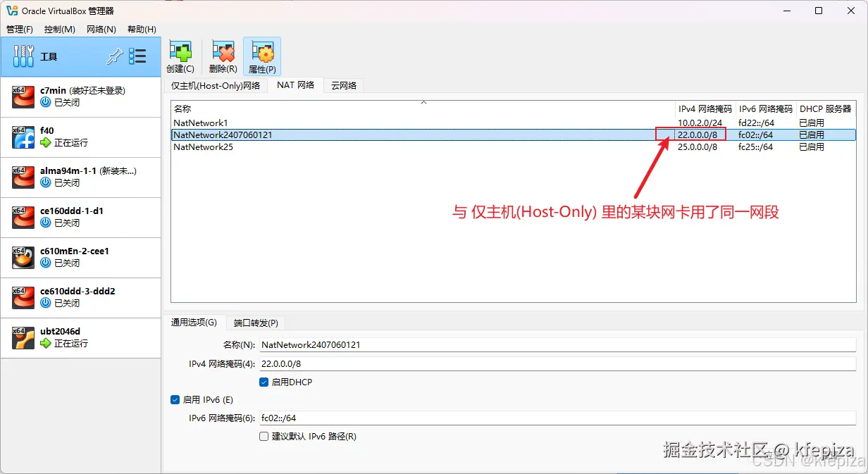Open the Tools list menu icon

(137, 57)
